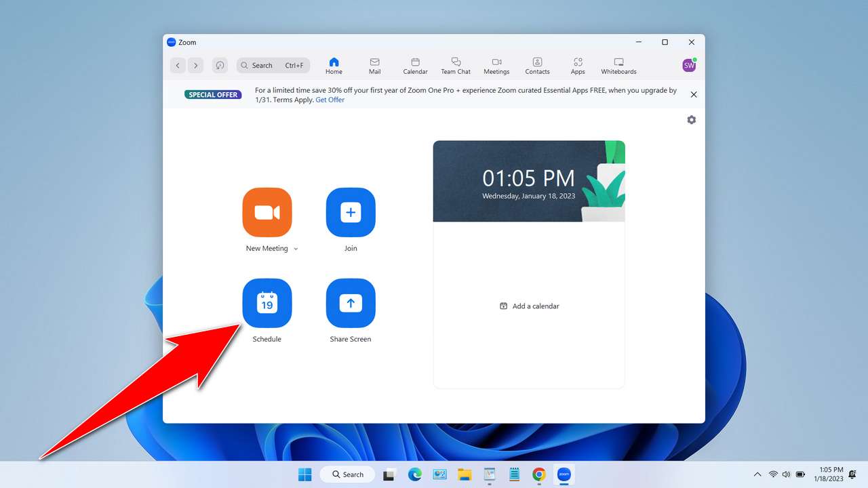Open the Whiteboards section
The height and width of the screenshot is (488, 868).
[x=618, y=64]
